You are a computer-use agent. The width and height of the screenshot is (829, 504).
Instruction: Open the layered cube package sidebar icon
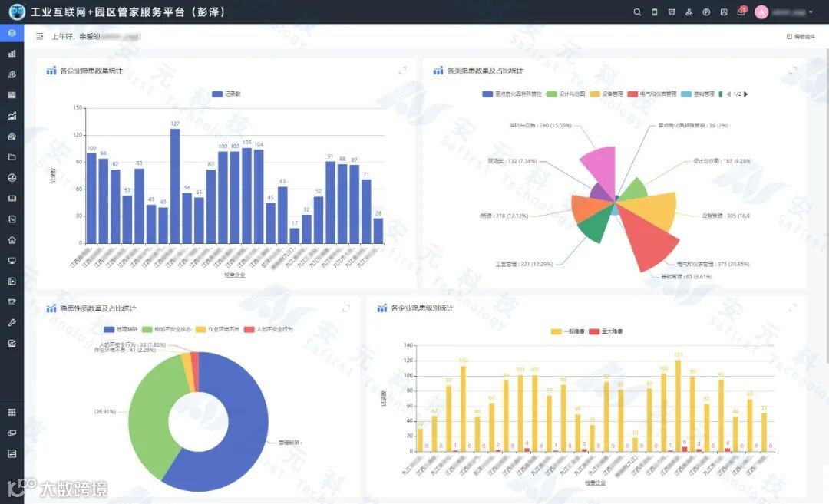(x=12, y=137)
